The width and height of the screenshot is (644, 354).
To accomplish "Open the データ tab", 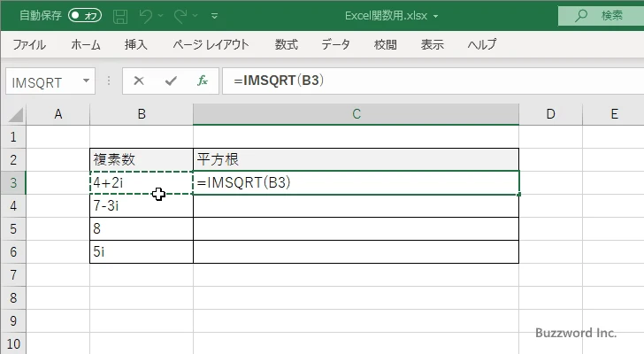I will 335,44.
